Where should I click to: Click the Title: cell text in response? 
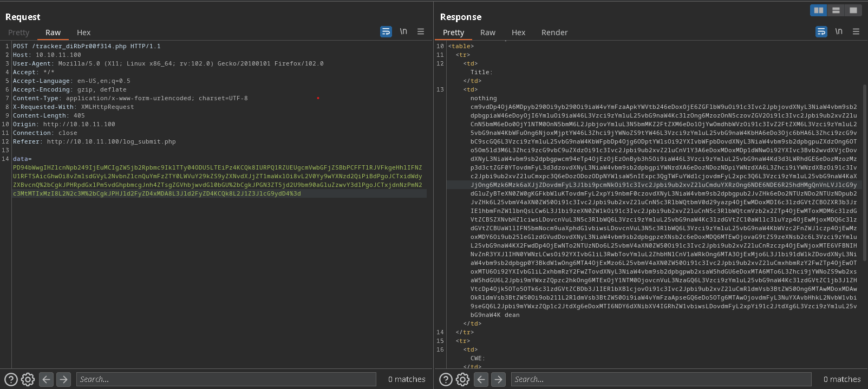point(481,72)
